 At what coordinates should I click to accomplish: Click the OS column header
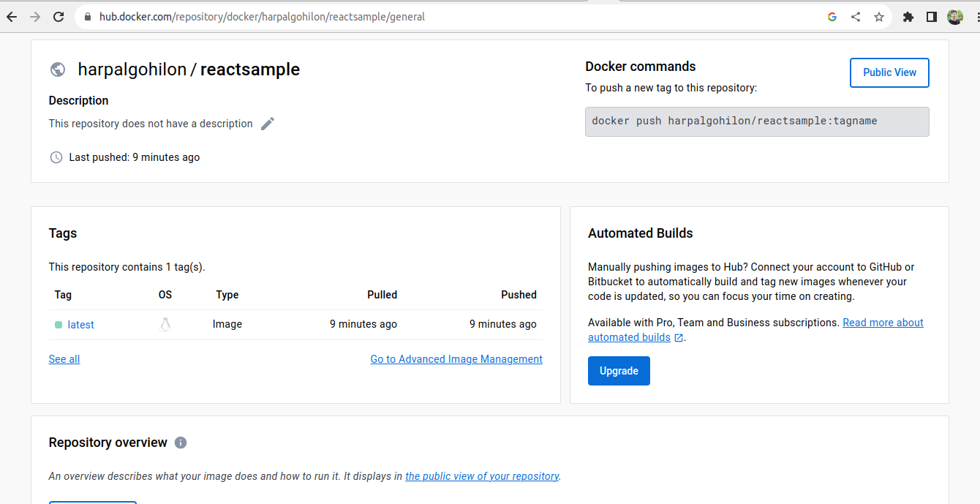[x=165, y=295]
